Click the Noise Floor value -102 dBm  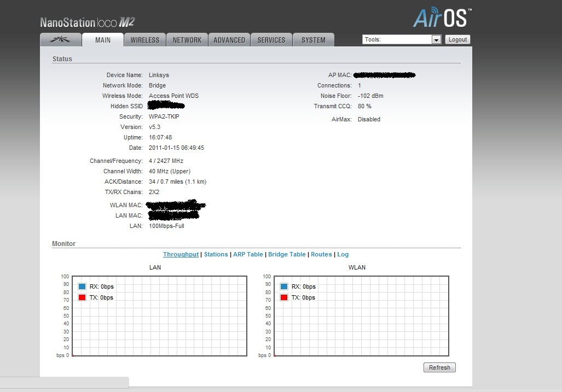(x=370, y=96)
